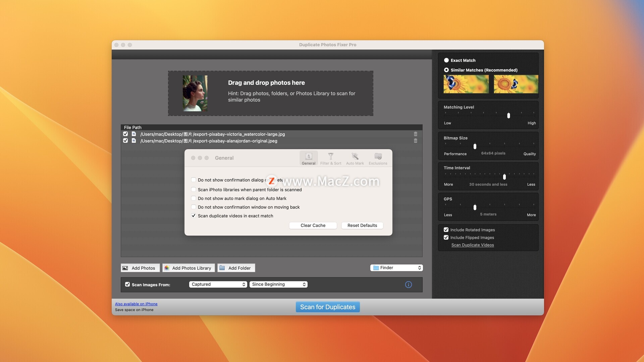Select Exact Match radio button

click(x=446, y=60)
